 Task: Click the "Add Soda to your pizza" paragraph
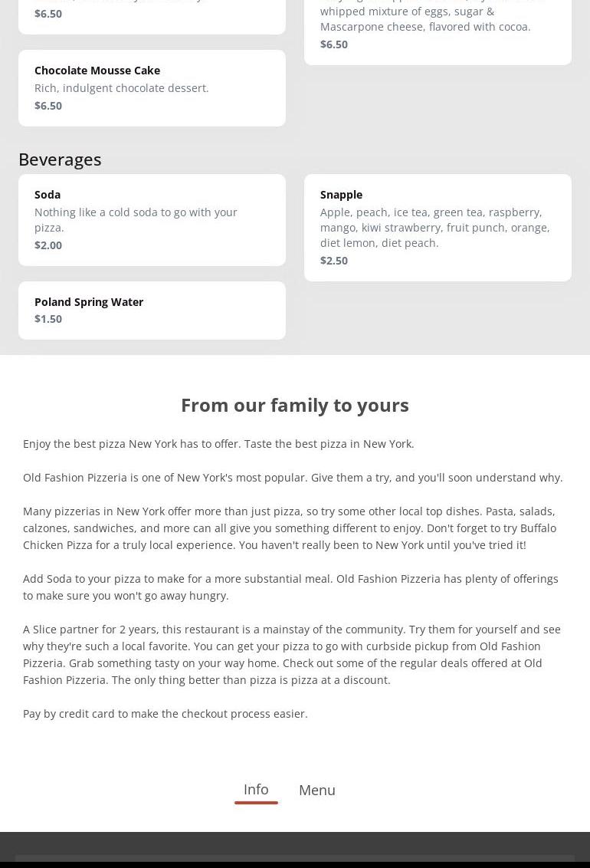pyautogui.click(x=290, y=587)
